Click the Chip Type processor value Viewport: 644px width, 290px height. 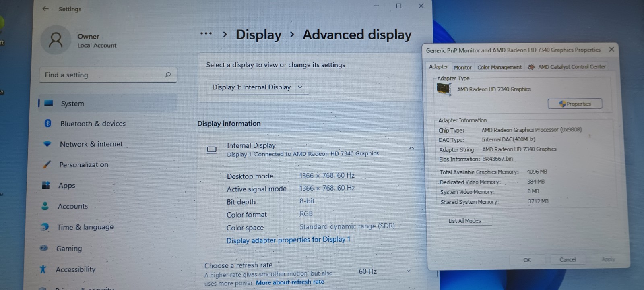531,130
